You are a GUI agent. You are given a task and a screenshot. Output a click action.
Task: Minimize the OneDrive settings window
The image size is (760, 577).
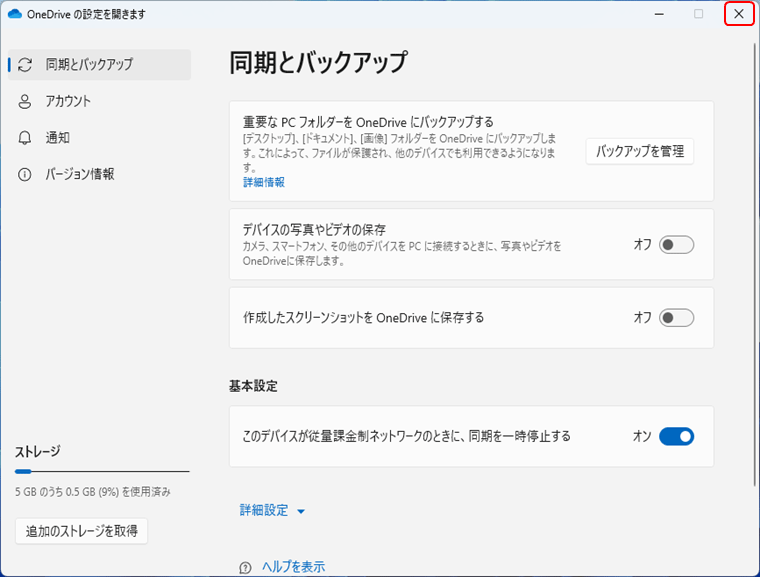click(x=658, y=14)
